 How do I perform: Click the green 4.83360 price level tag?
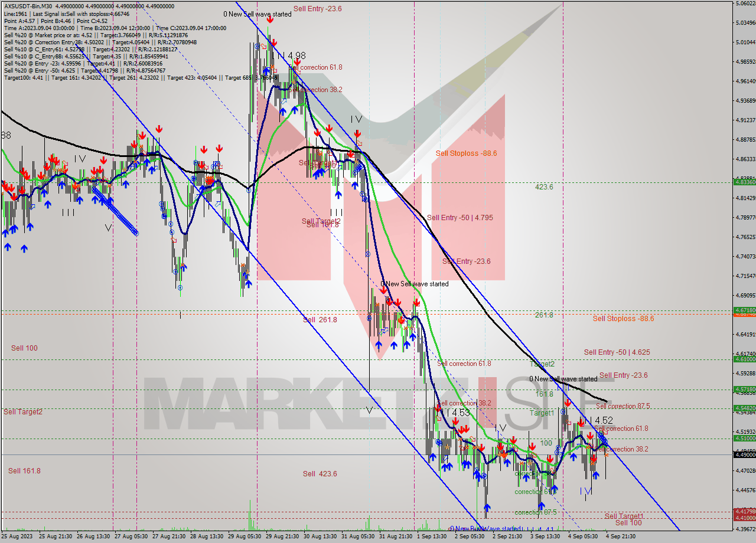point(744,182)
